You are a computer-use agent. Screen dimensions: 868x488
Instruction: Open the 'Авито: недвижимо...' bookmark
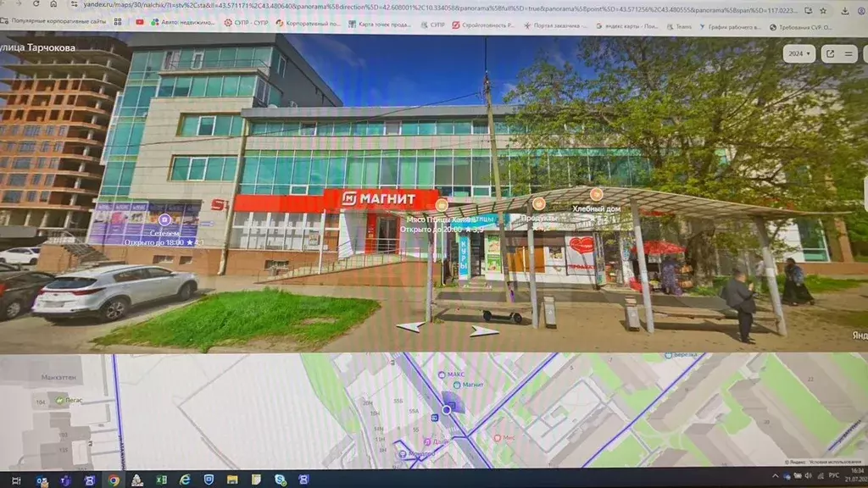click(x=183, y=22)
